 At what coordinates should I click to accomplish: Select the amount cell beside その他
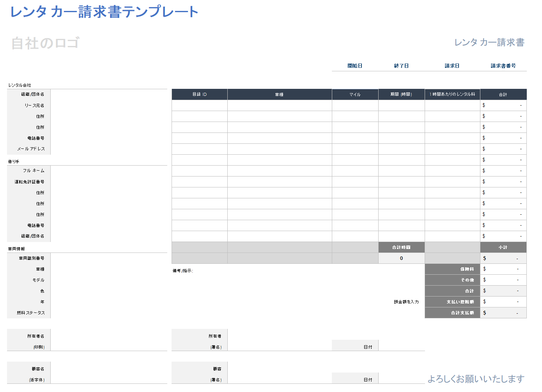[x=503, y=280]
